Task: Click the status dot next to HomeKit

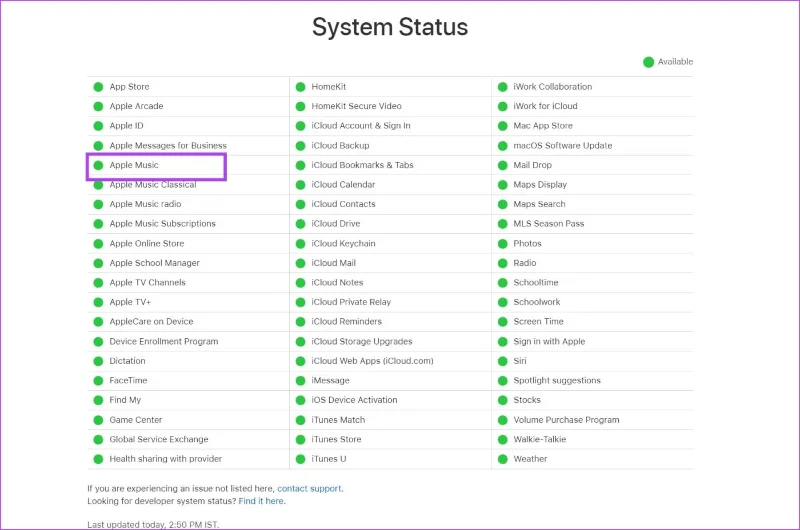Action: click(301, 87)
